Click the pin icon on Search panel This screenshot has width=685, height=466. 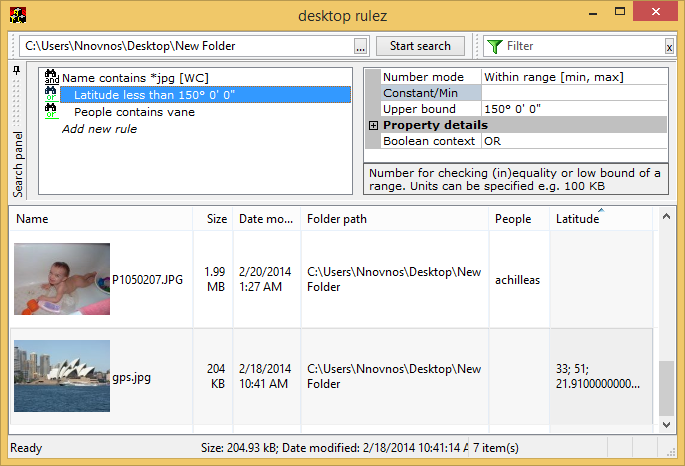point(17,70)
